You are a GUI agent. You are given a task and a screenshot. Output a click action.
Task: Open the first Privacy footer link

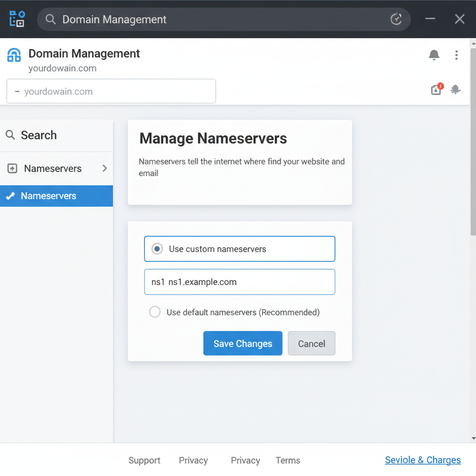pyautogui.click(x=193, y=460)
